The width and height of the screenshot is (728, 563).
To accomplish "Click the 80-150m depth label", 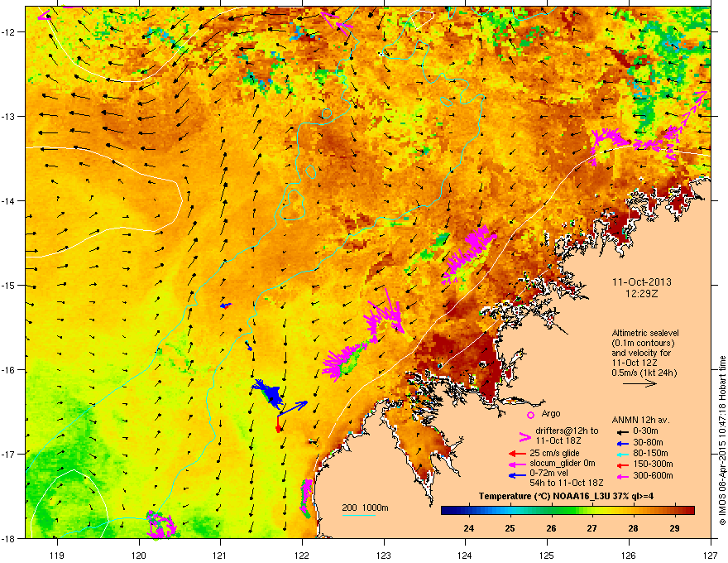I will 650,454.
